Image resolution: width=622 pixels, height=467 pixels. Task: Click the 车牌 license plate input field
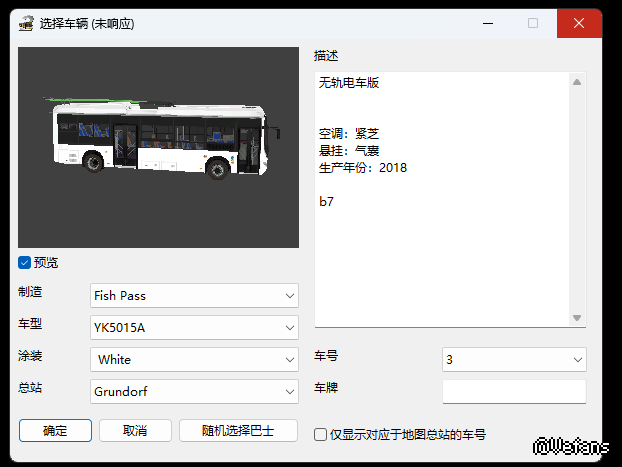513,391
